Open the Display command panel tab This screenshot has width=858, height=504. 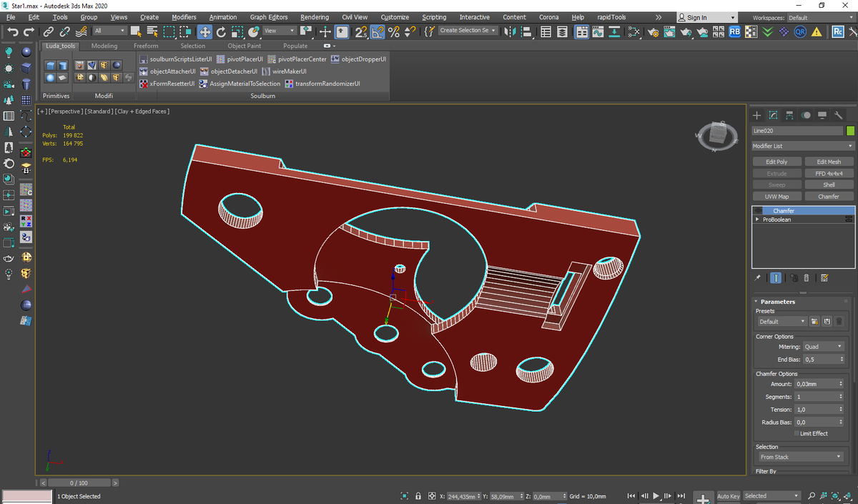coord(823,115)
